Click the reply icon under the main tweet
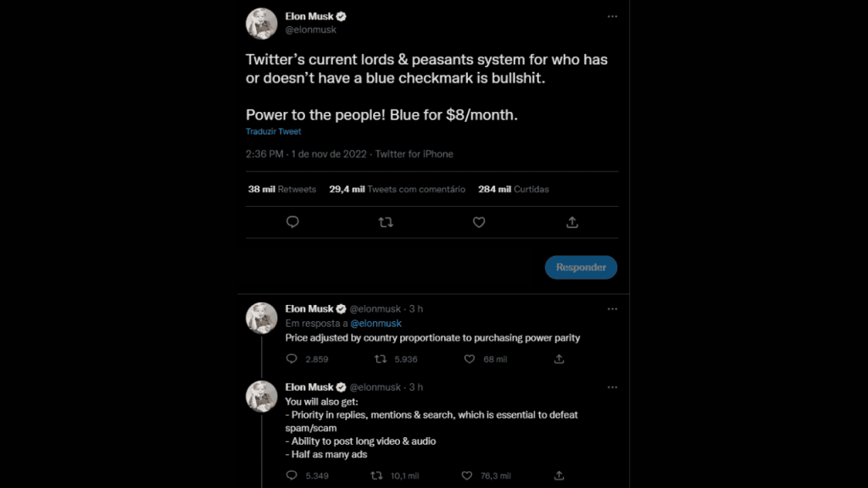868x488 pixels. pyautogui.click(x=292, y=221)
